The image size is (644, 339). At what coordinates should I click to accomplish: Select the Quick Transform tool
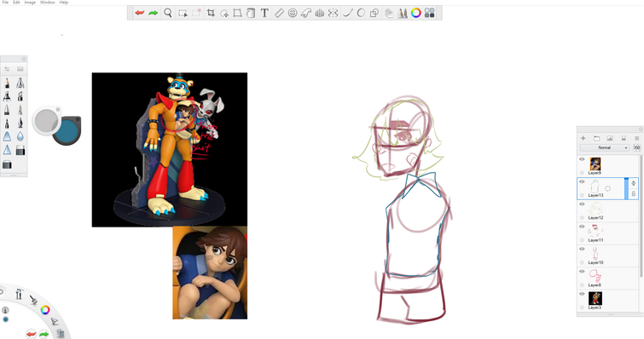pyautogui.click(x=224, y=13)
